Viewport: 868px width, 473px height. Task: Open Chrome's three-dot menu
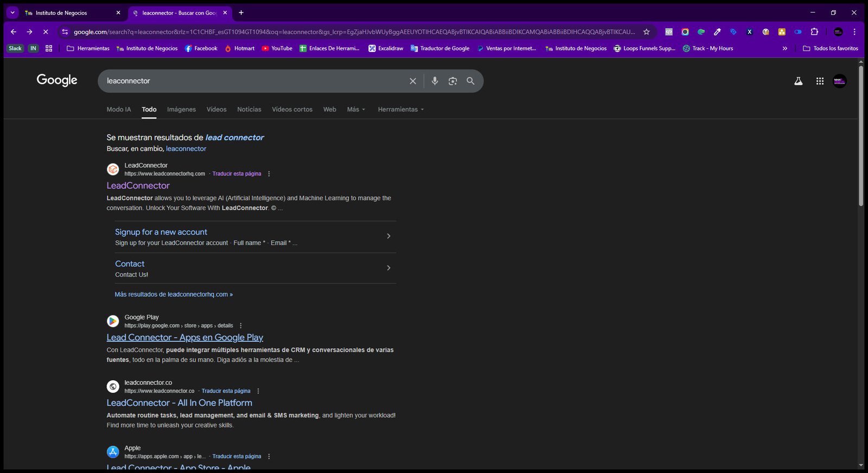pyautogui.click(x=854, y=32)
